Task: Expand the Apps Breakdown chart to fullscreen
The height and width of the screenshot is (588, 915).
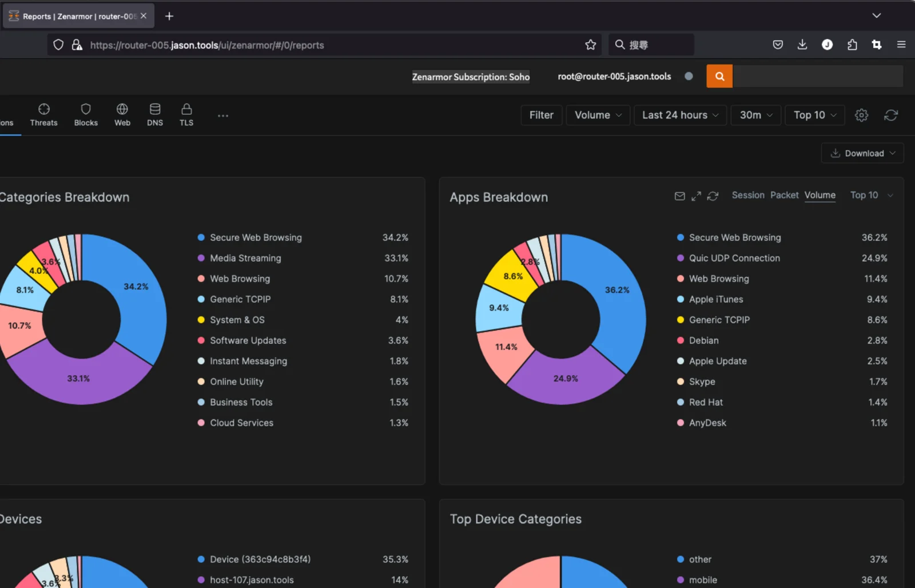Action: (696, 196)
